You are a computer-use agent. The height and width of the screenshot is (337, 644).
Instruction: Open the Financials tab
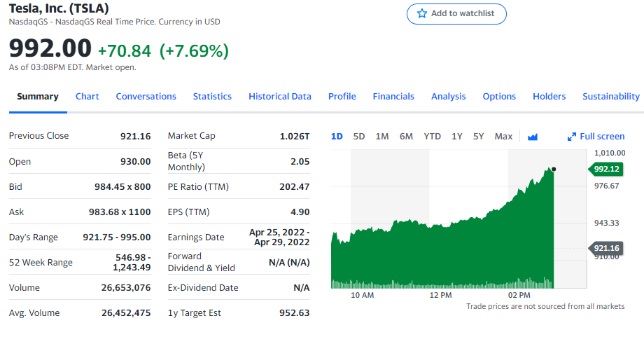(393, 96)
